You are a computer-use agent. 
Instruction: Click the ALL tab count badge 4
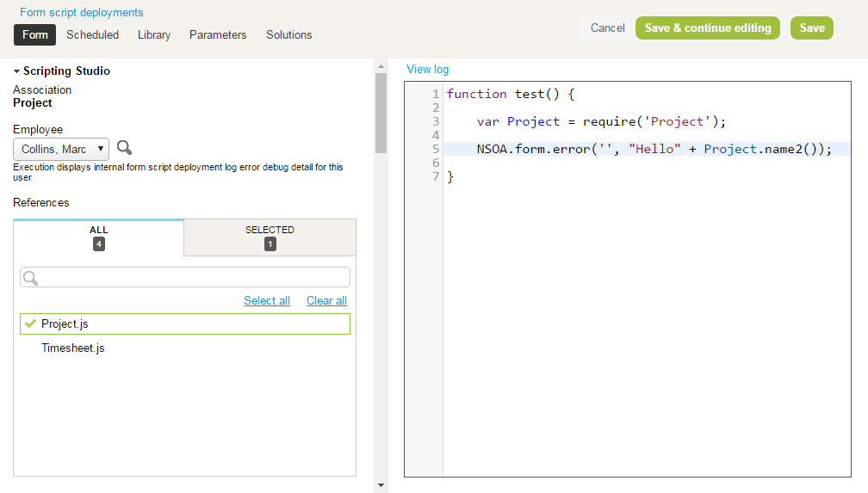click(x=98, y=244)
